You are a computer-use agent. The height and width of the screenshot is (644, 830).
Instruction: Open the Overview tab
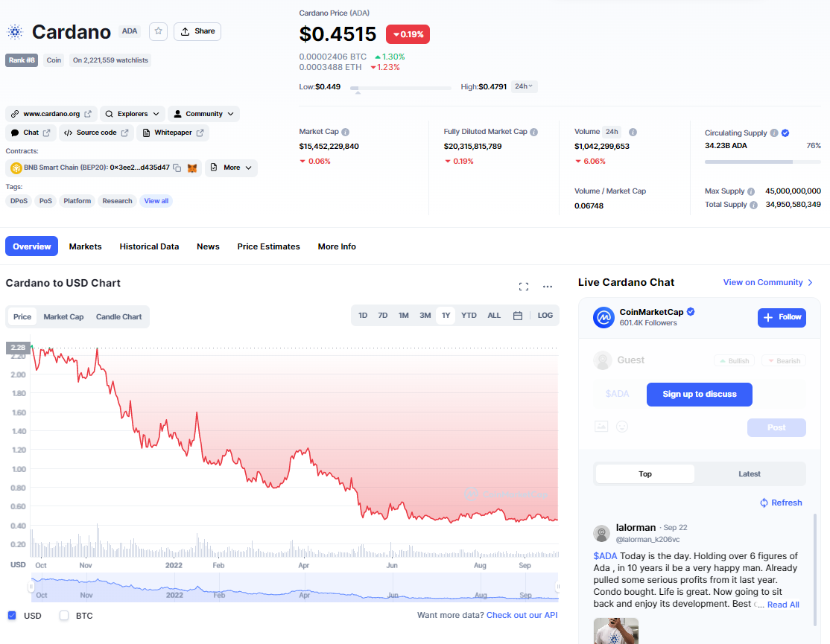click(x=32, y=246)
